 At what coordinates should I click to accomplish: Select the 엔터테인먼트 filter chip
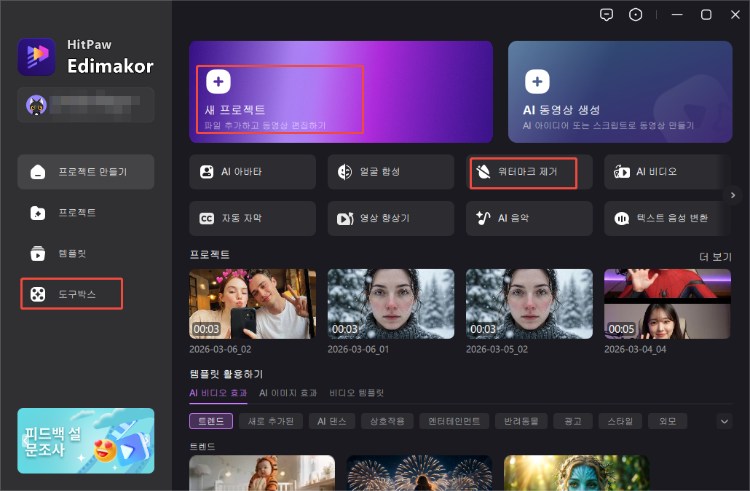(x=454, y=421)
